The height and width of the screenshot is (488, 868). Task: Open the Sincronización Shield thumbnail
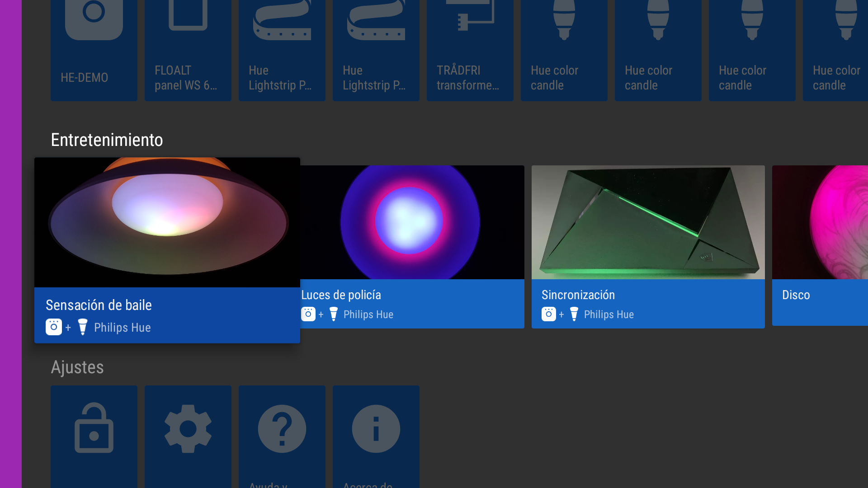648,222
